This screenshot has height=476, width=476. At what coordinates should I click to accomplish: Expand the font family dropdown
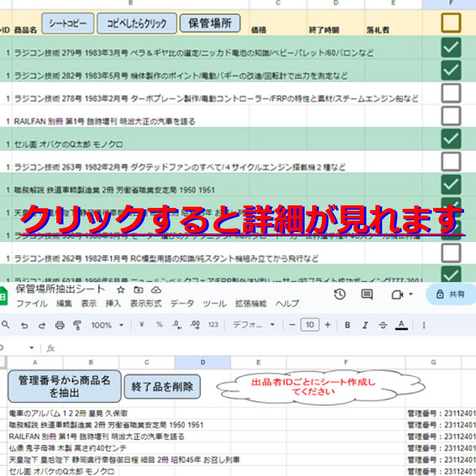pos(254,325)
